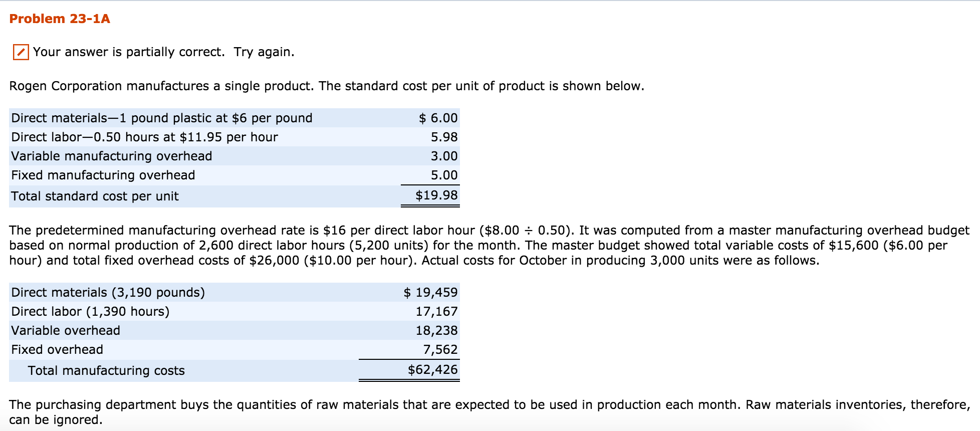Select the Direct materials $6.00 value
Image resolution: width=980 pixels, height=431 pixels.
coord(438,118)
